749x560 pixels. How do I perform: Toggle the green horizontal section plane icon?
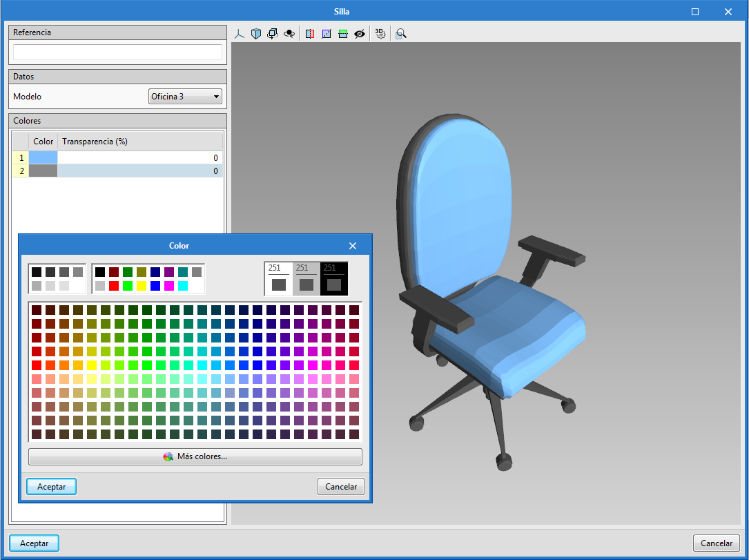tap(343, 33)
